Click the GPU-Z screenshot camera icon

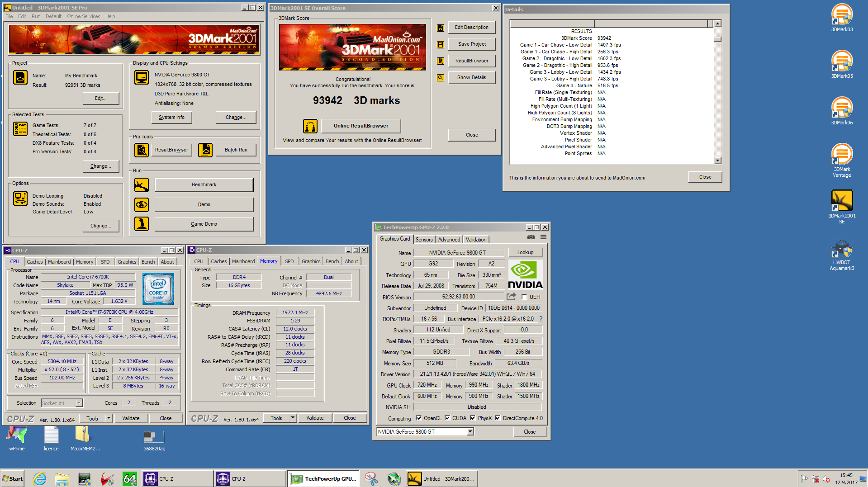click(531, 237)
